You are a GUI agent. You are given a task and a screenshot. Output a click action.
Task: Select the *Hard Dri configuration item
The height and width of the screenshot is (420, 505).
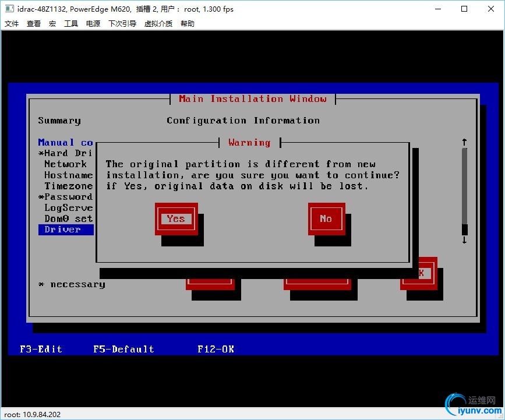(65, 153)
